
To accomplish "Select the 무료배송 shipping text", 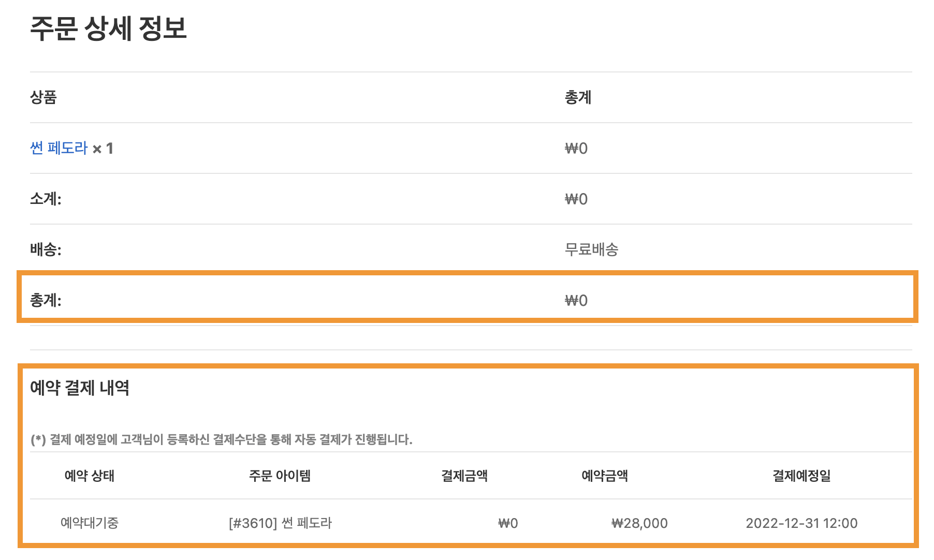I will (x=591, y=249).
